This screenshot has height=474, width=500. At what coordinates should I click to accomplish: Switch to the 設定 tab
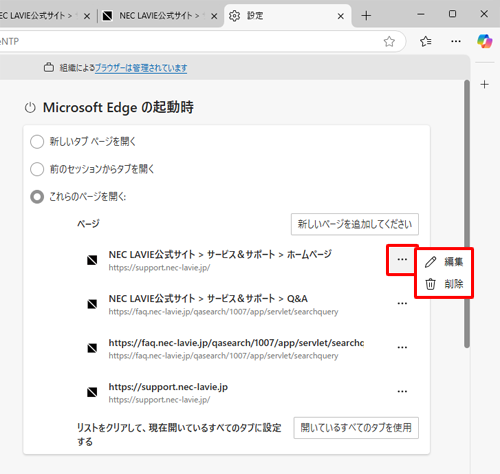tap(287, 16)
